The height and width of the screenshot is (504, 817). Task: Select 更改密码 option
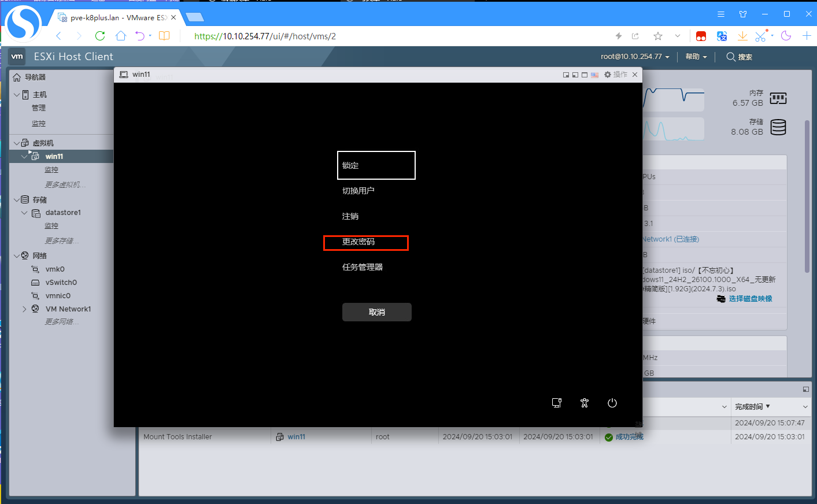[358, 242]
